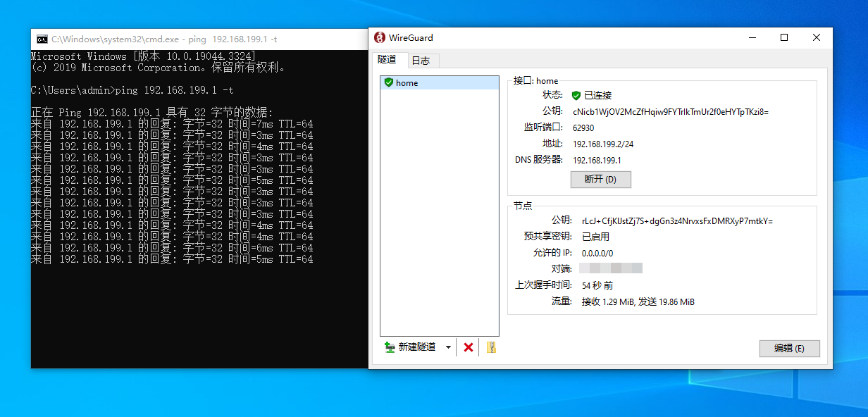
Task: Click the peer public key starting rLcJ+
Action: point(677,220)
